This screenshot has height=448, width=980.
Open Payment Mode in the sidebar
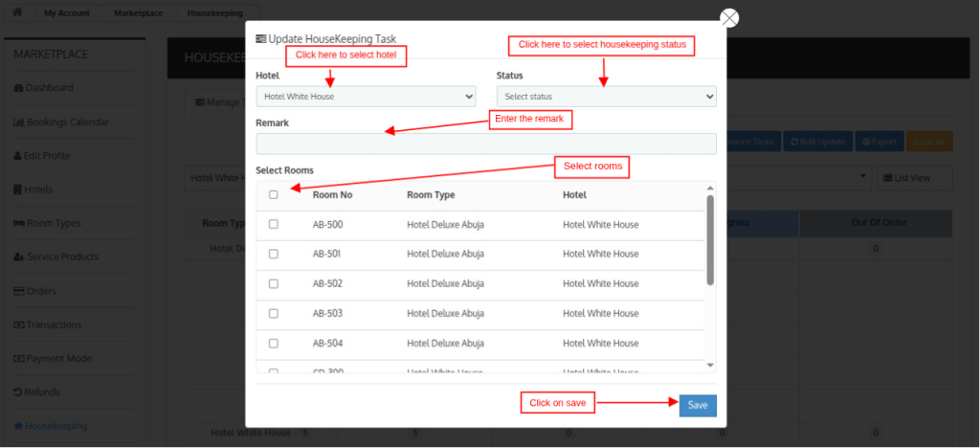click(x=58, y=359)
